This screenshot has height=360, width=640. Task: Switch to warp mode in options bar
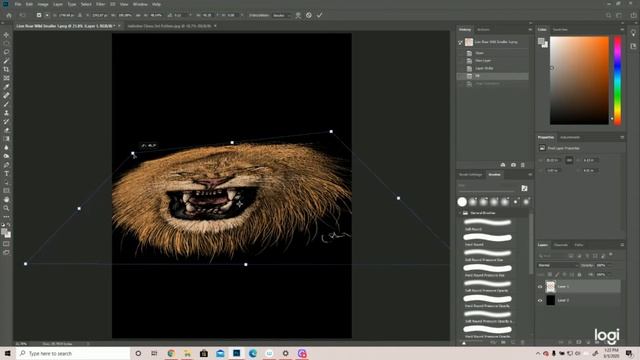[298, 15]
